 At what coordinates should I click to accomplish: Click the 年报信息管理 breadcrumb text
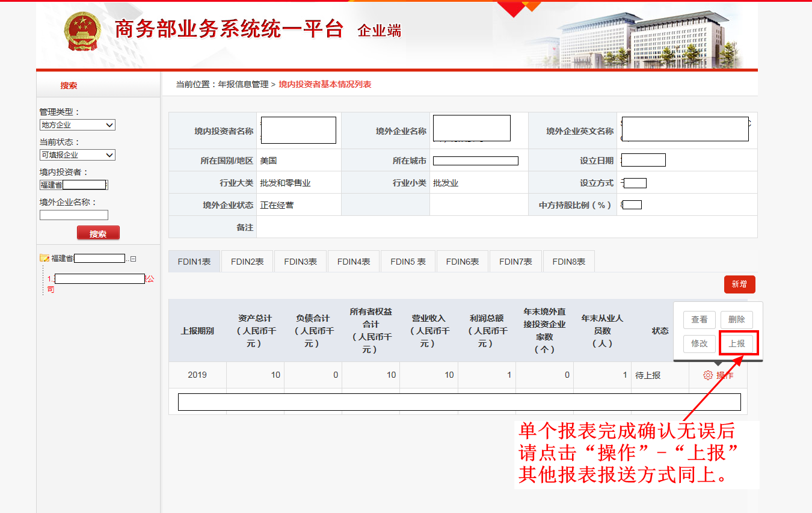click(x=243, y=85)
